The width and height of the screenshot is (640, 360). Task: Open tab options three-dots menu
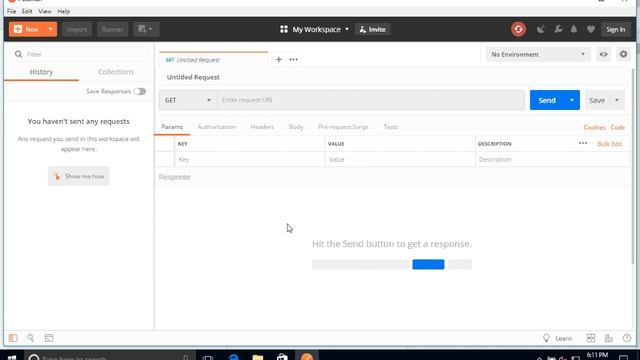click(293, 60)
